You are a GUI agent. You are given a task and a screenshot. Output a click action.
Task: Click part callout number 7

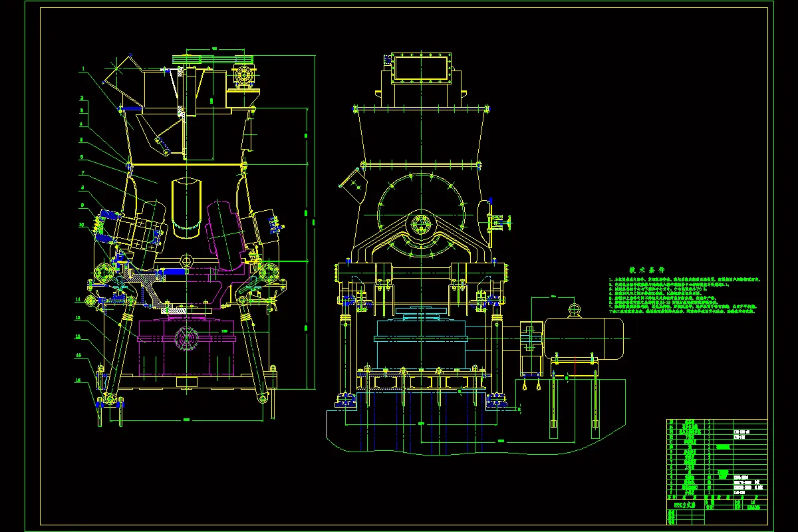coord(82,173)
